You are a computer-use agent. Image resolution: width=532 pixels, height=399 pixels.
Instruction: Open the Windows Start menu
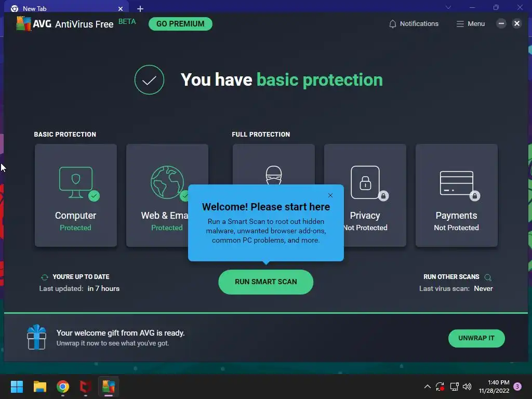17,387
